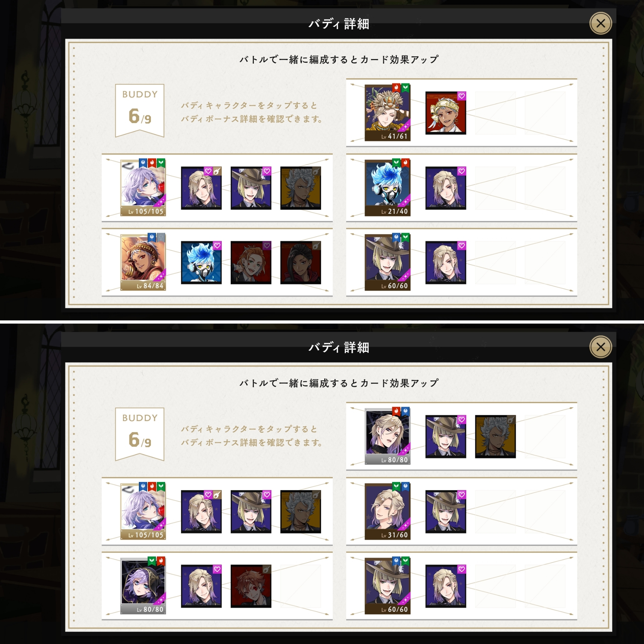Screen dimensions: 644x644
Task: Tap red-haired buddy icon in Lv 80/80 hooded row
Action: click(251, 586)
